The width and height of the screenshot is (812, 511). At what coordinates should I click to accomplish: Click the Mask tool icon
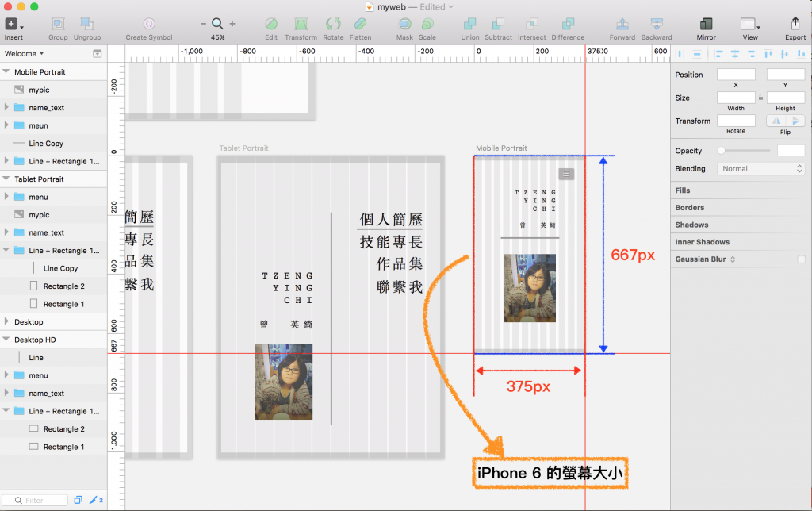(x=405, y=24)
